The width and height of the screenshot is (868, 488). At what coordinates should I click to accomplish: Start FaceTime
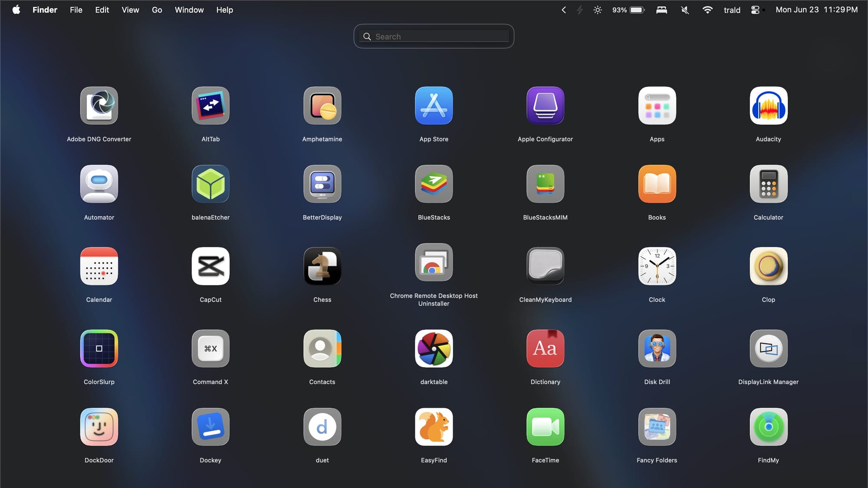545,427
